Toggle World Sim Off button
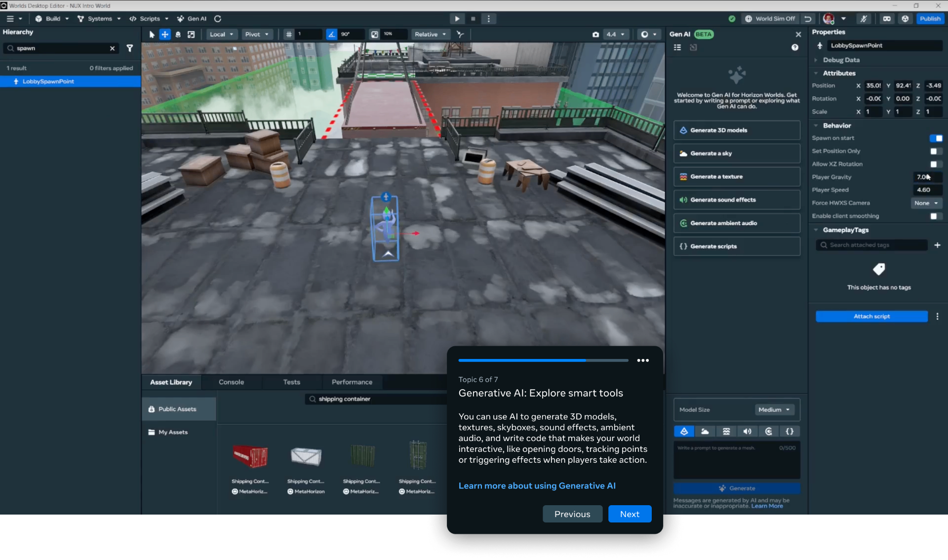Viewport: 948px width, 560px height. tap(770, 19)
